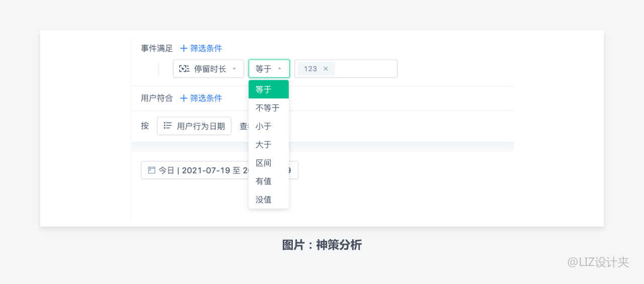Expand the 停留时长 dropdown arrow
644x284 pixels.
[234, 69]
